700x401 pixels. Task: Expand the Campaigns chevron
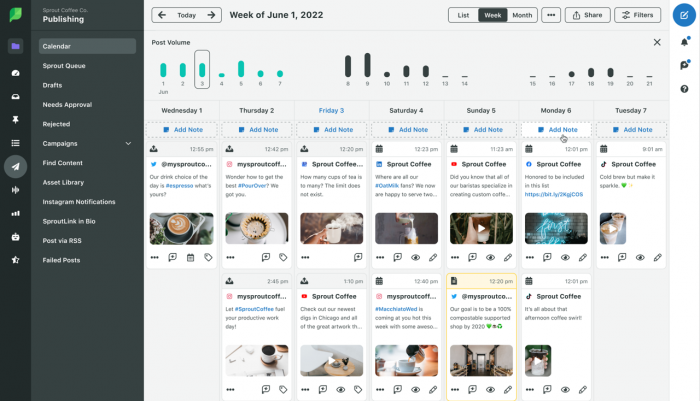tap(128, 143)
